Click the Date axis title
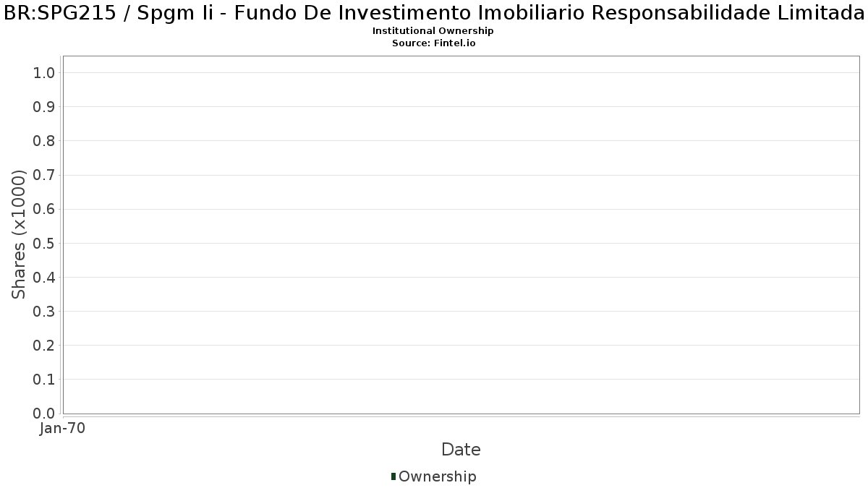 coord(461,450)
